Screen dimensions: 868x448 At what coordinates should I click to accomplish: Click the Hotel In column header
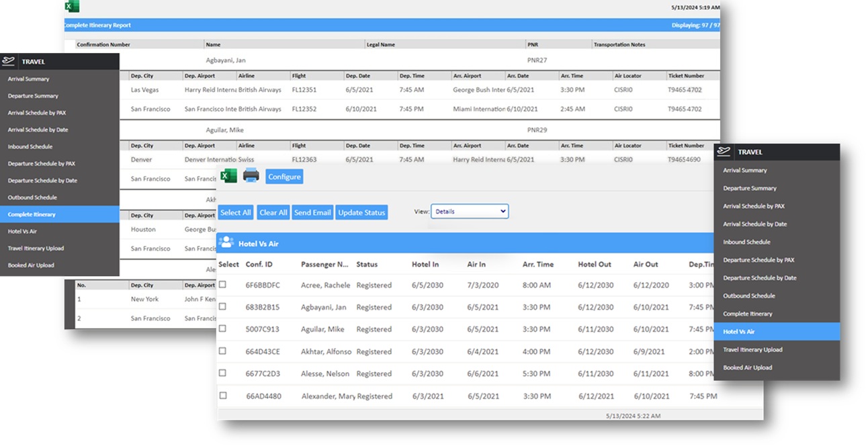pos(425,265)
